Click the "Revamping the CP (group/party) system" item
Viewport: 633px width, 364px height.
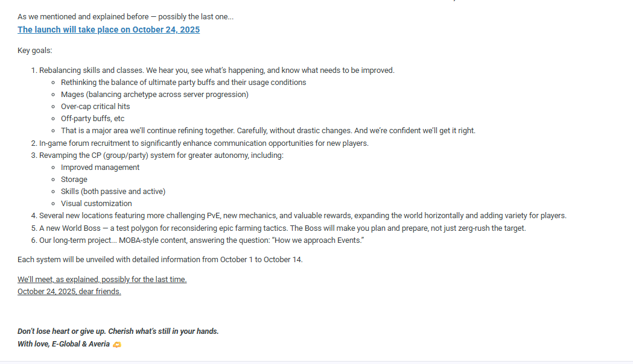click(x=161, y=155)
